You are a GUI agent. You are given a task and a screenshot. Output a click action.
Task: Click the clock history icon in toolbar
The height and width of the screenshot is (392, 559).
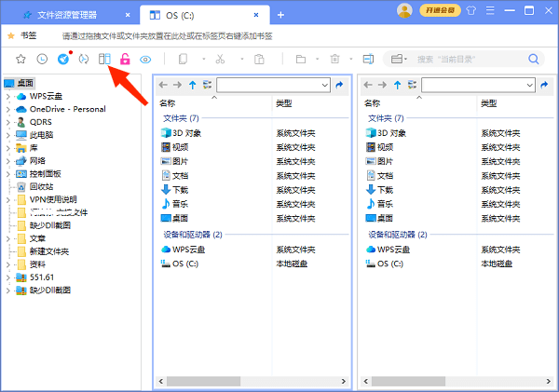point(42,59)
